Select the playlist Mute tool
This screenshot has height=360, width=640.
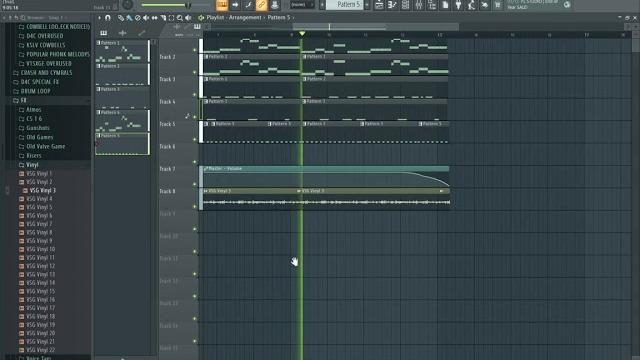tap(146, 18)
